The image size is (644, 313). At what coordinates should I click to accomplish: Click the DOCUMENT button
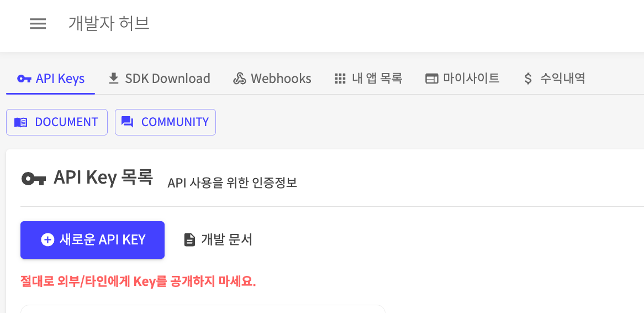point(57,122)
